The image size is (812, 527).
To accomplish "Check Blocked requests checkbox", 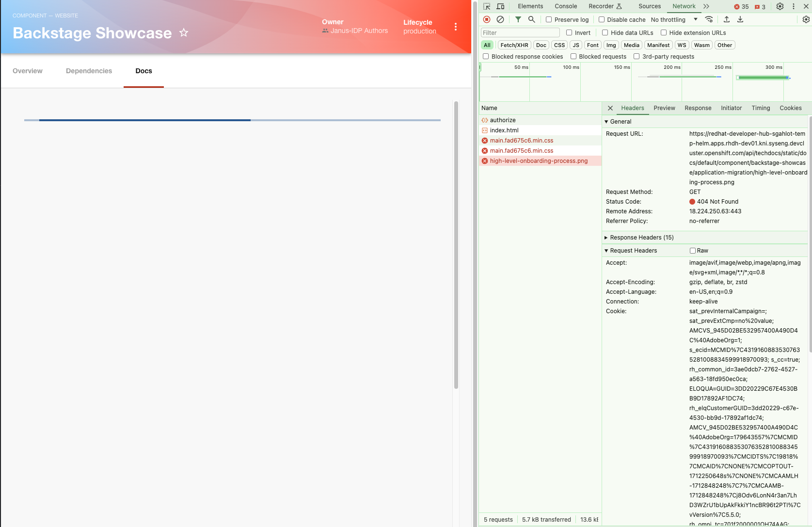I will point(573,57).
